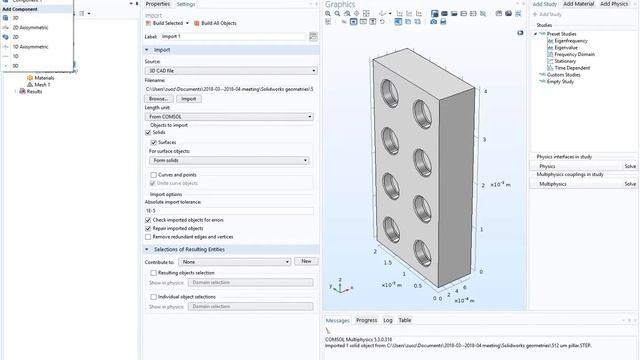Screen dimensions: 640x360
Task: Click the Zoom Out magnifier icon
Action: (x=337, y=13)
